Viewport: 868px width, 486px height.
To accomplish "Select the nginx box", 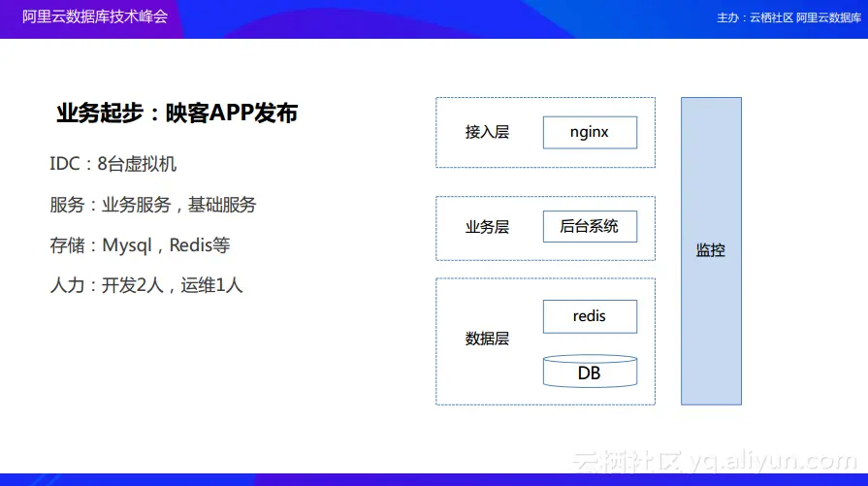I will click(590, 132).
